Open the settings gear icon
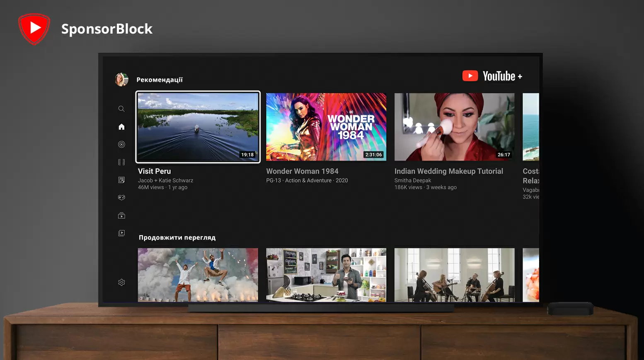Screen dimensions: 644x360 (x=121, y=282)
